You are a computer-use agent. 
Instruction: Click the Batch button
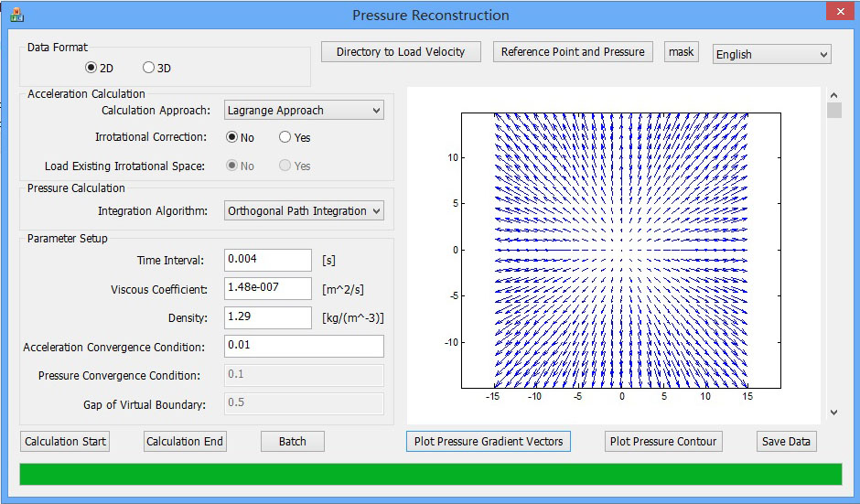point(293,441)
